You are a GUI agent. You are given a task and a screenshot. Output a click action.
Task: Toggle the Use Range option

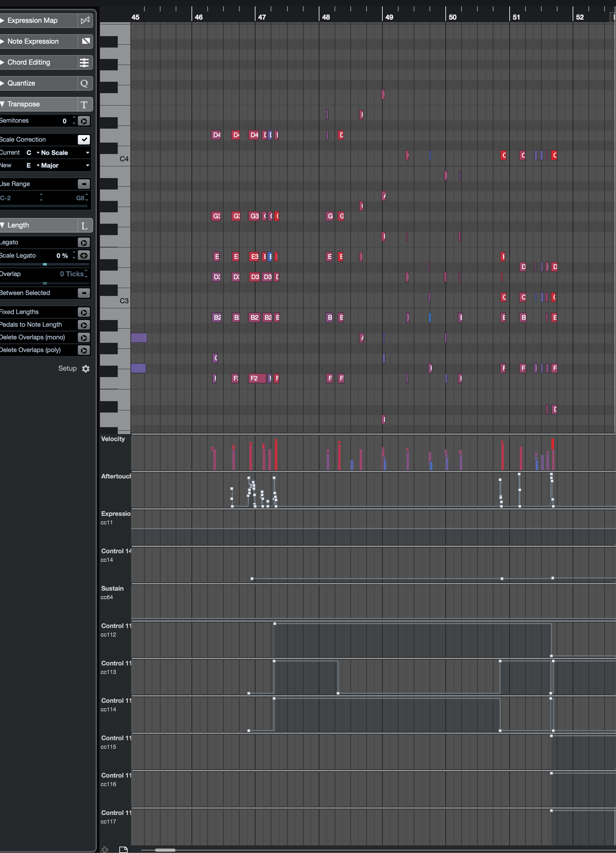[84, 184]
